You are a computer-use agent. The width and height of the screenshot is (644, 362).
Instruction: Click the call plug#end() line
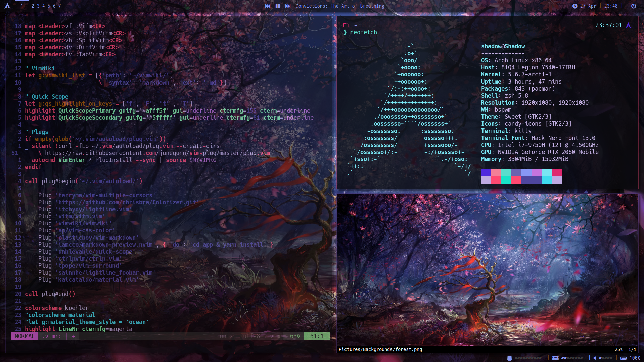(50, 294)
